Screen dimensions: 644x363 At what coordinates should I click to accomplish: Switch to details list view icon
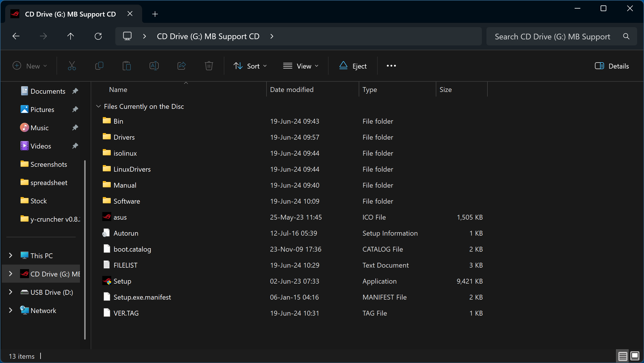pyautogui.click(x=623, y=356)
